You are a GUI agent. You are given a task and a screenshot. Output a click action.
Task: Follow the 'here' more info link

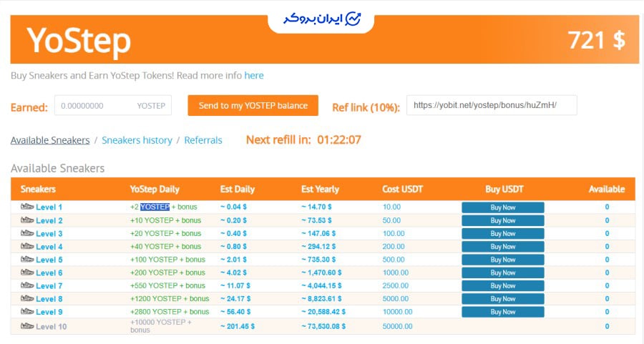point(254,76)
